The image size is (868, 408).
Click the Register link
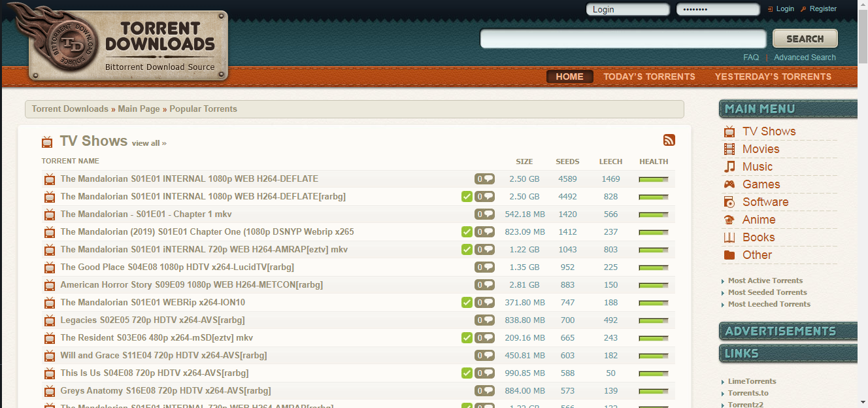click(x=823, y=9)
